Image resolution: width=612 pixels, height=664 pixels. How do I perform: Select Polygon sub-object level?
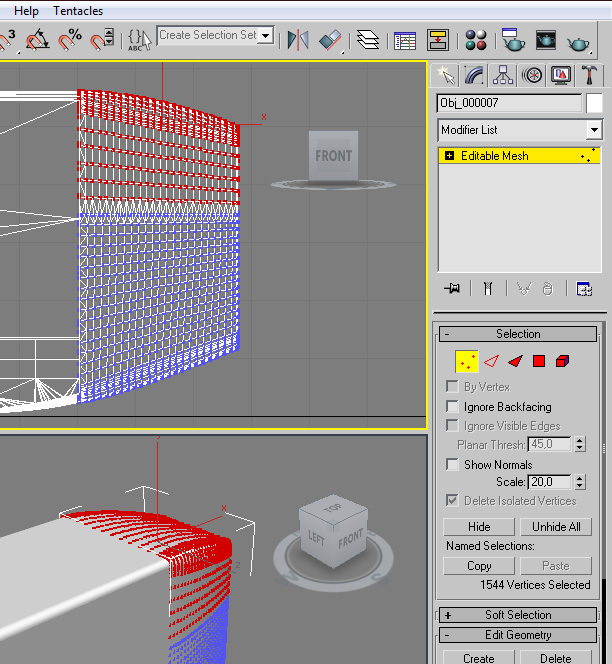click(x=539, y=361)
